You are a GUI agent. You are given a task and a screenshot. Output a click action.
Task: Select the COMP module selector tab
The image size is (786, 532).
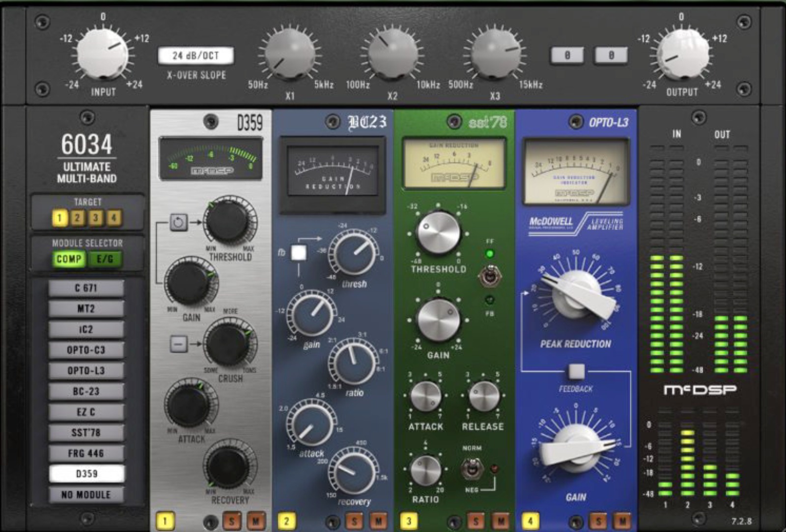point(69,259)
